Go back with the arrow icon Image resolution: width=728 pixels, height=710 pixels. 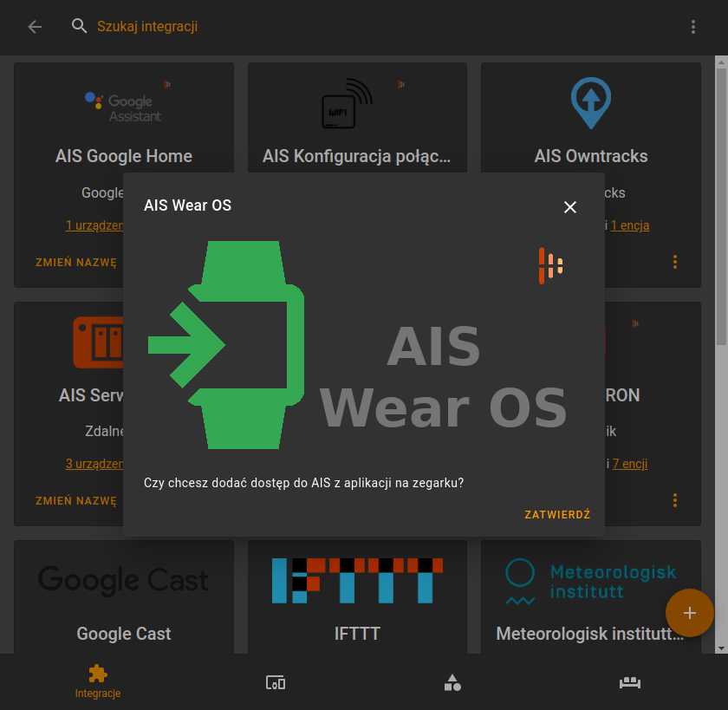click(35, 27)
